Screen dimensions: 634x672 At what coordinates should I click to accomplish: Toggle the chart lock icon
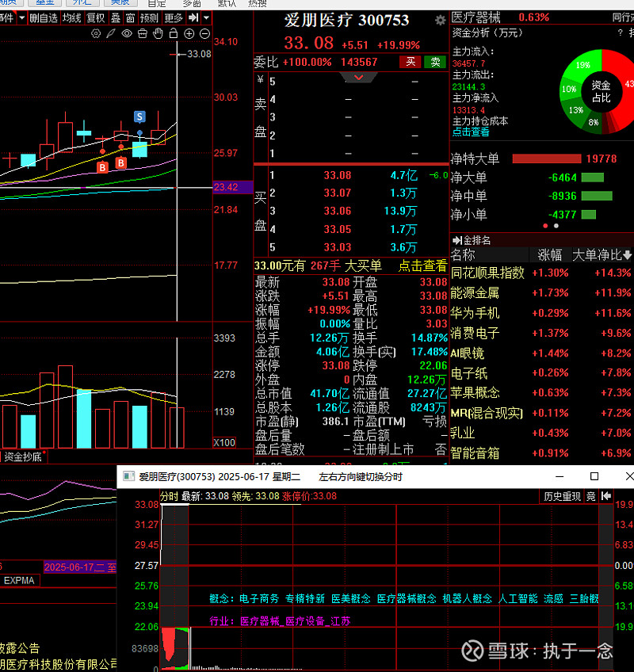coord(174,33)
